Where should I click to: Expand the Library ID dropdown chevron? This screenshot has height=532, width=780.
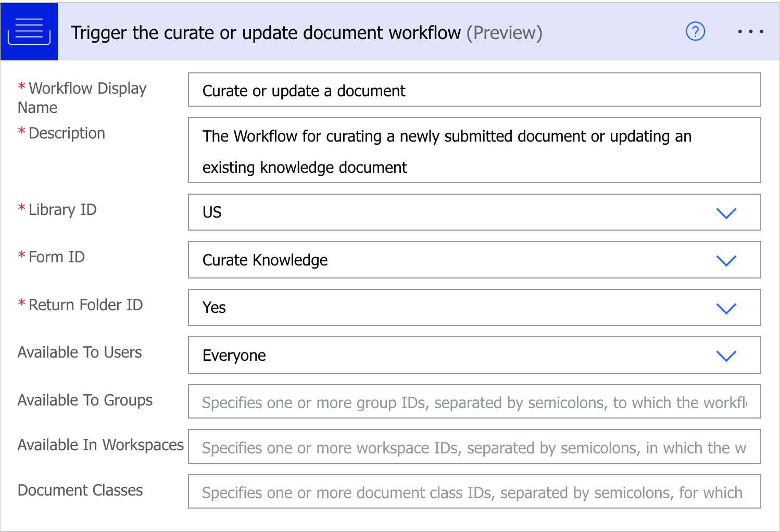point(726,213)
